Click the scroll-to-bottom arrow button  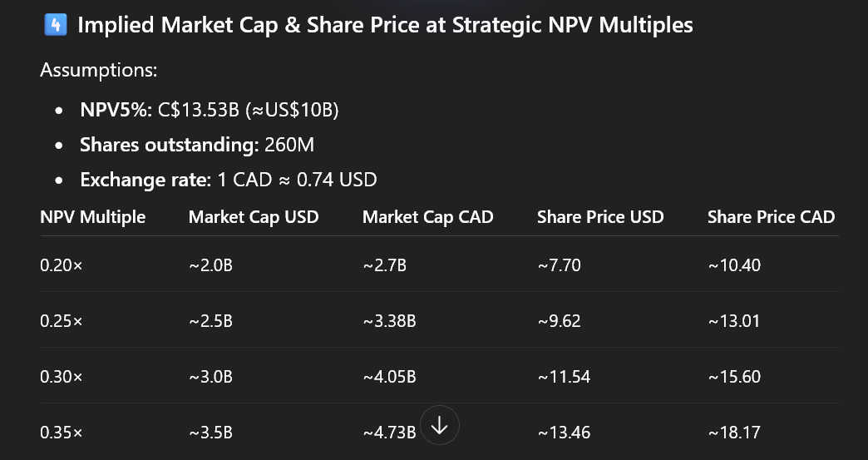pos(440,425)
